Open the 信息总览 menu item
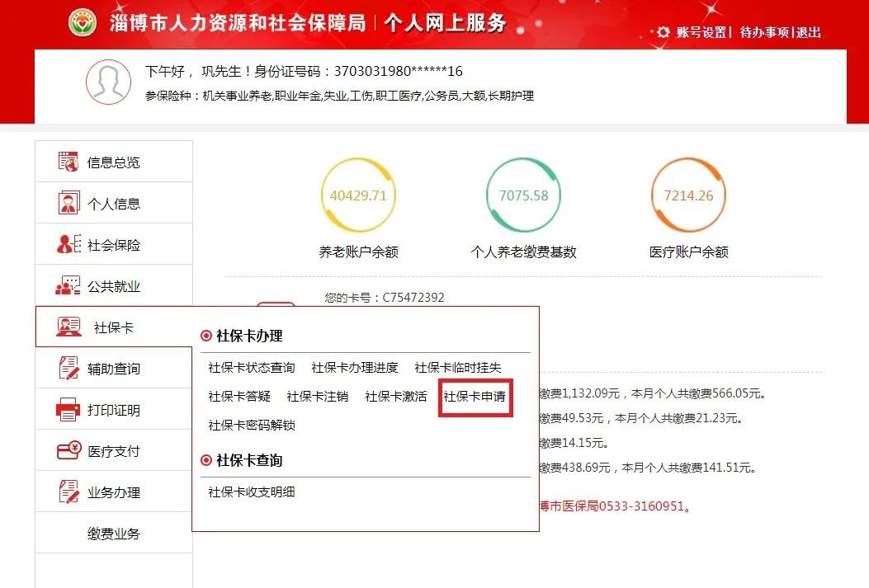This screenshot has width=869, height=588. point(114,162)
